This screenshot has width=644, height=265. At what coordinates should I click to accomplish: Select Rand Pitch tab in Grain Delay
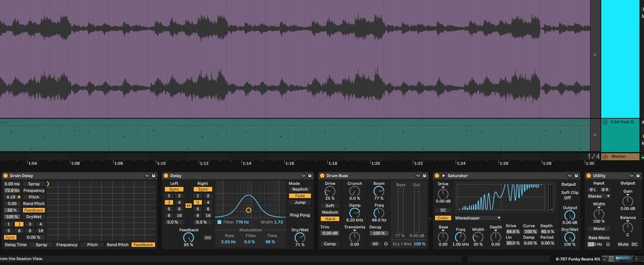[118, 244]
